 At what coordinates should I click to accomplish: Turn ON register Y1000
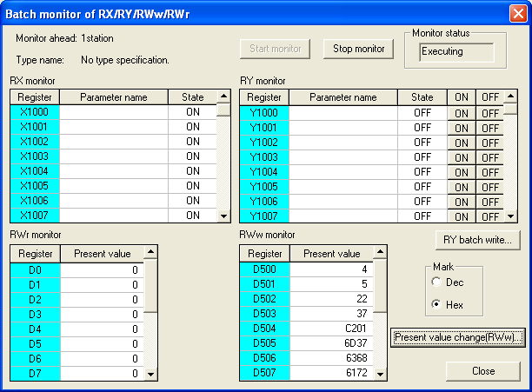coord(461,113)
